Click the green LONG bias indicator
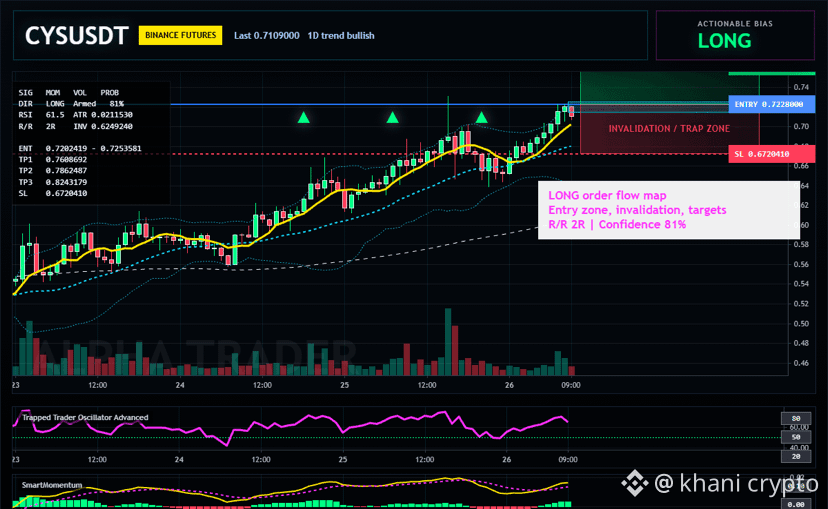This screenshot has width=828, height=509. click(724, 41)
